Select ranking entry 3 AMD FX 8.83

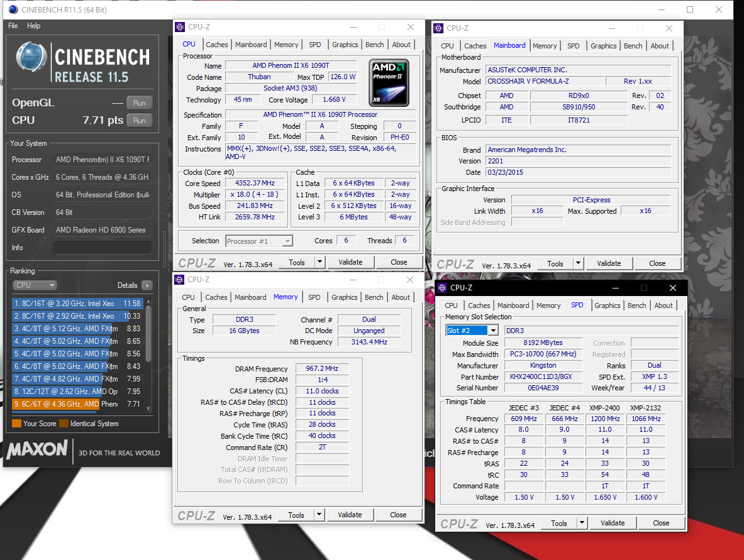click(x=77, y=329)
